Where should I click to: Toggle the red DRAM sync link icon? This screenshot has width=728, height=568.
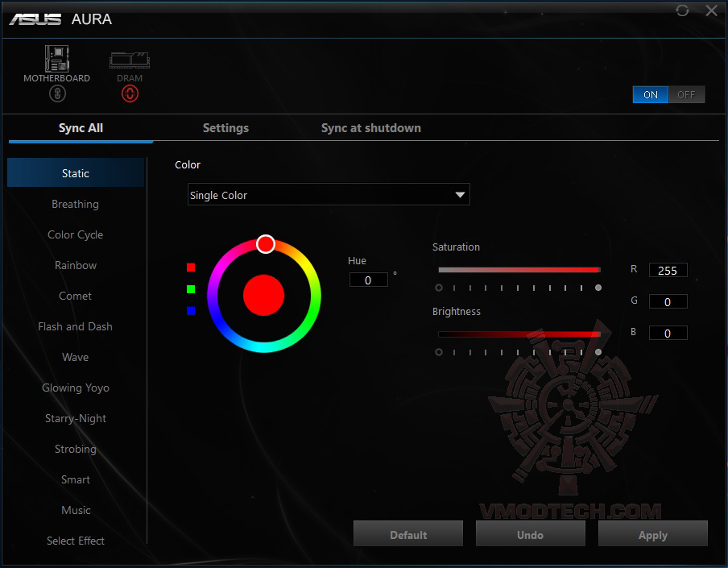coord(130,93)
